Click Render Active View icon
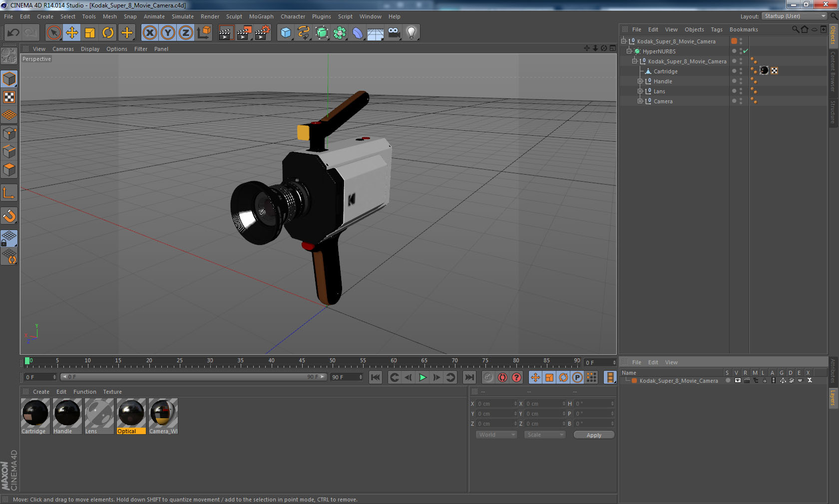 226,33
